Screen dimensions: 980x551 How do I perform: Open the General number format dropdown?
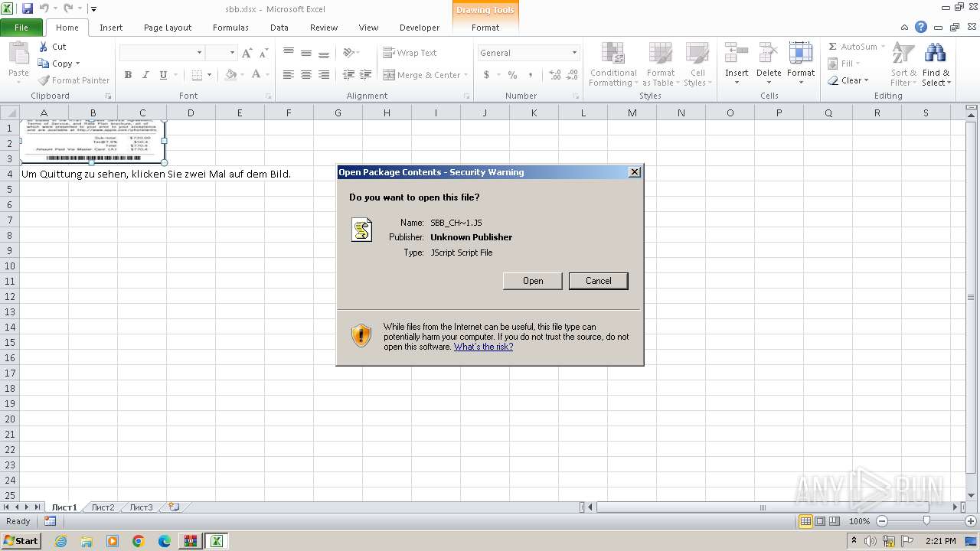[574, 53]
